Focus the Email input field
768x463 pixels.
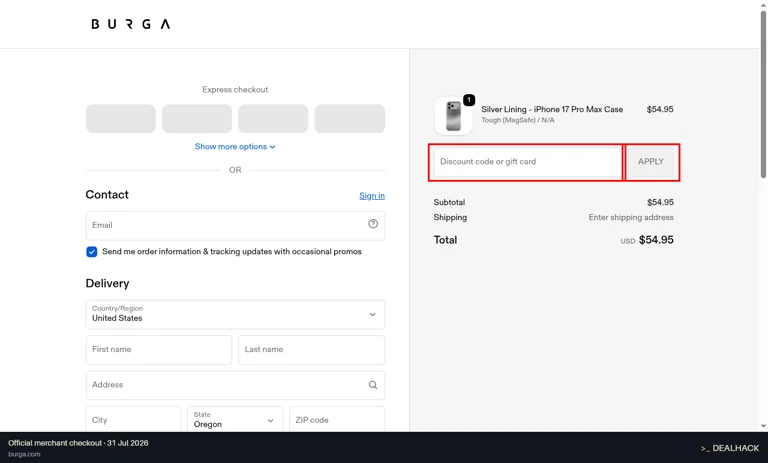235,226
